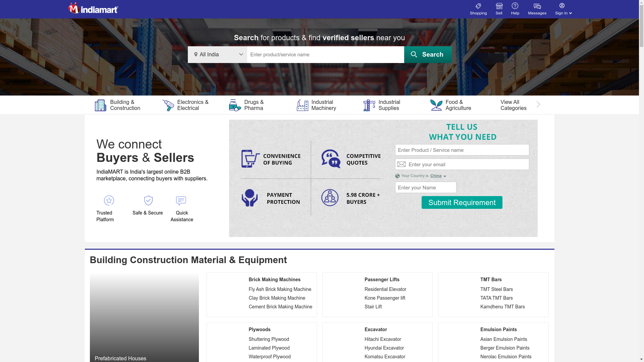Screen dimensions: 644x362
Task: Expand the Sign In dropdown arrow
Action: tap(571, 13)
